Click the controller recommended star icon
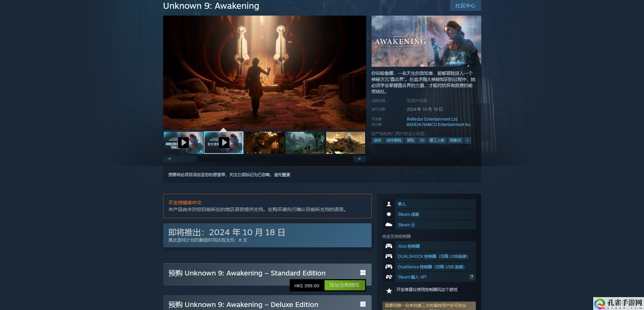Image resolution: width=644 pixels, height=310 pixels. click(x=389, y=291)
